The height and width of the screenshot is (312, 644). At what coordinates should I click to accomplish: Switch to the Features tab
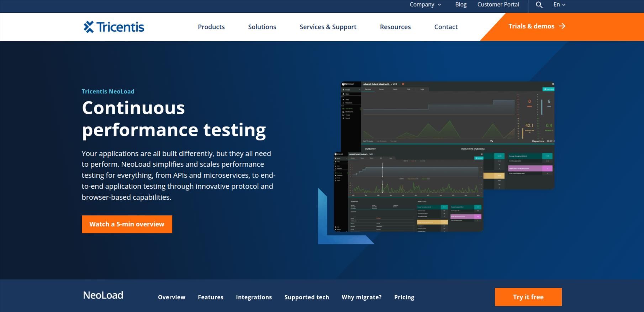211,297
